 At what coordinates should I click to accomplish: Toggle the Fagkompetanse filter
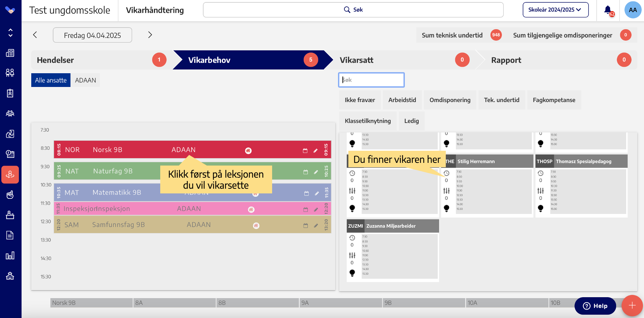click(x=554, y=100)
